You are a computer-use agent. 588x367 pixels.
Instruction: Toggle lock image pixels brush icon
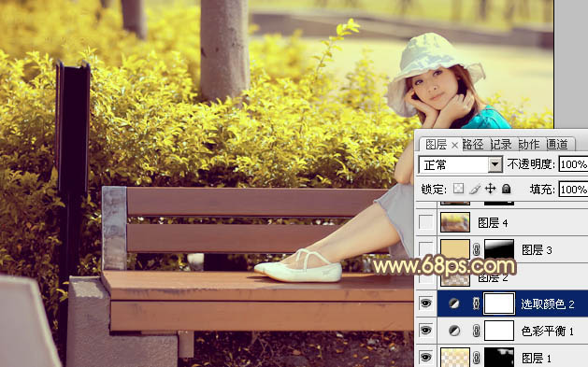point(474,189)
